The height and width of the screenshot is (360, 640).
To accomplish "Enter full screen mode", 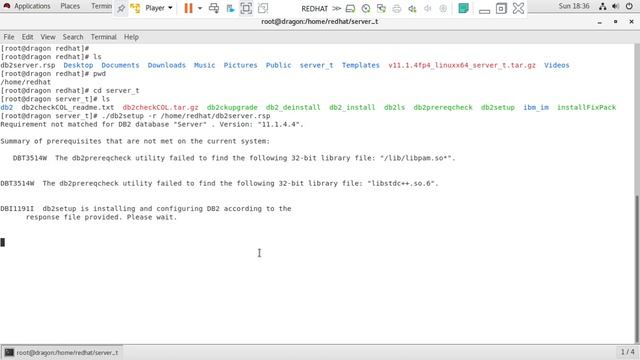I will pyautogui.click(x=246, y=8).
